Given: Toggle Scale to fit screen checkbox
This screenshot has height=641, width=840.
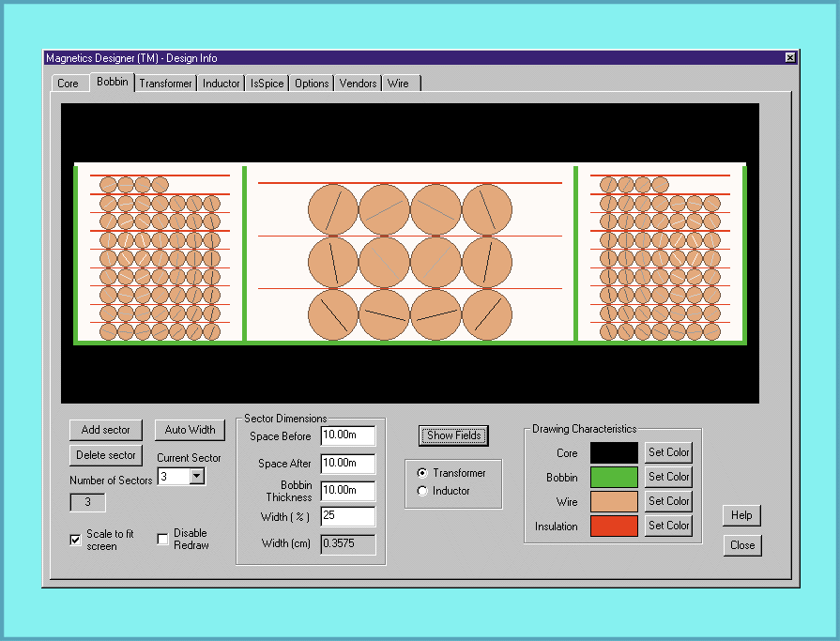Looking at the screenshot, I should point(75,540).
